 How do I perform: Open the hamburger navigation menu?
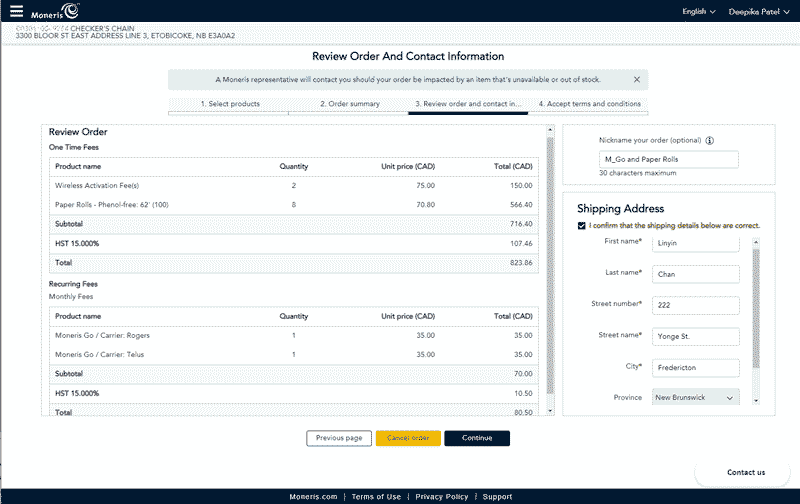pyautogui.click(x=16, y=11)
